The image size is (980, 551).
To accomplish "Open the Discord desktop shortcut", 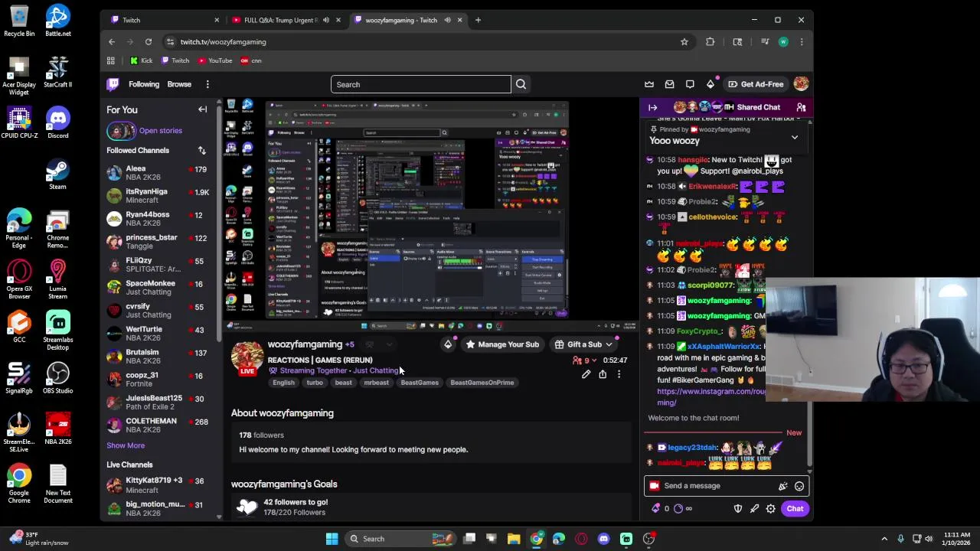I will [57, 122].
